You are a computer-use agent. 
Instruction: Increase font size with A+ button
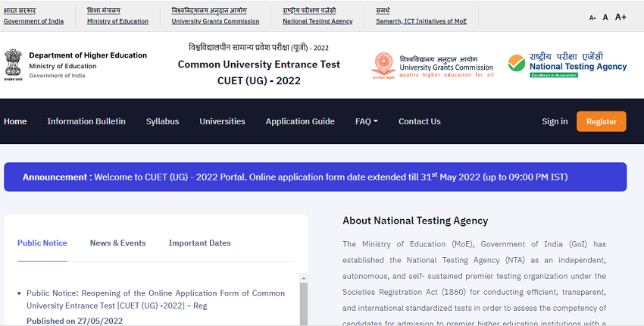click(621, 17)
